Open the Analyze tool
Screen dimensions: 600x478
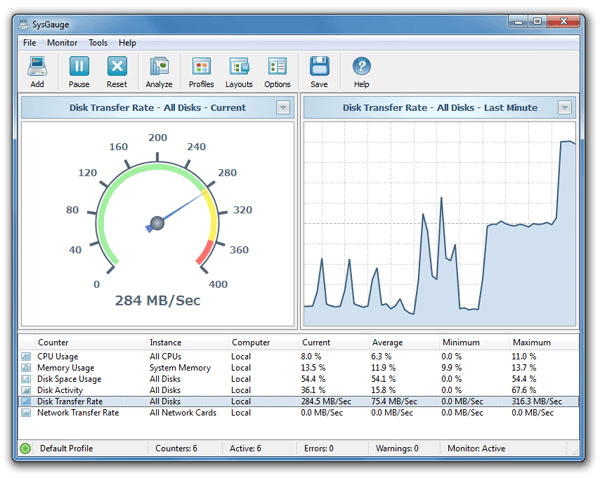159,68
